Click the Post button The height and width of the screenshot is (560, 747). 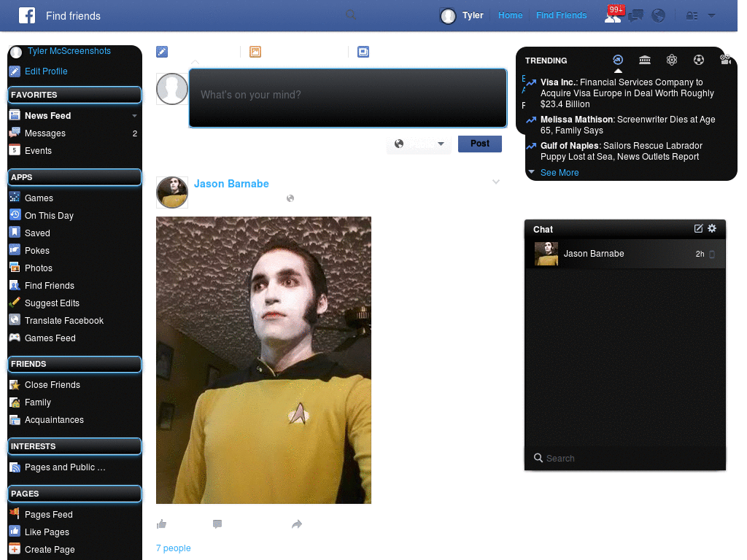480,144
